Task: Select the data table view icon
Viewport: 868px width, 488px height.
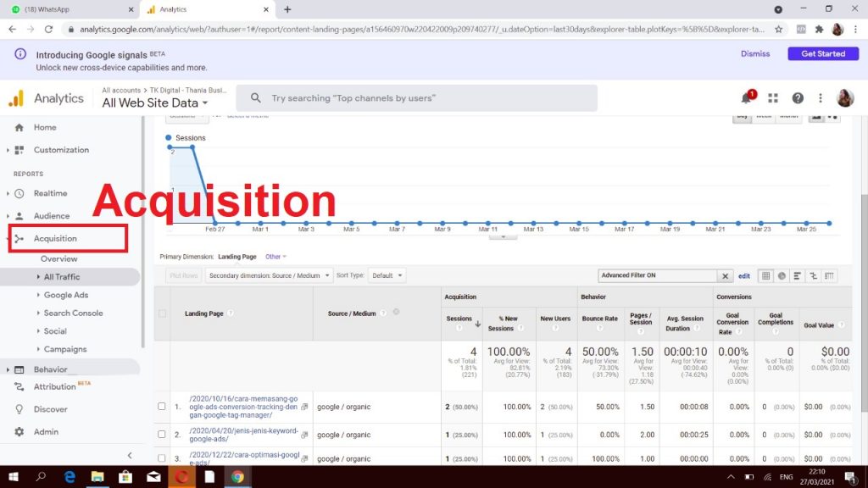Action: (766, 275)
